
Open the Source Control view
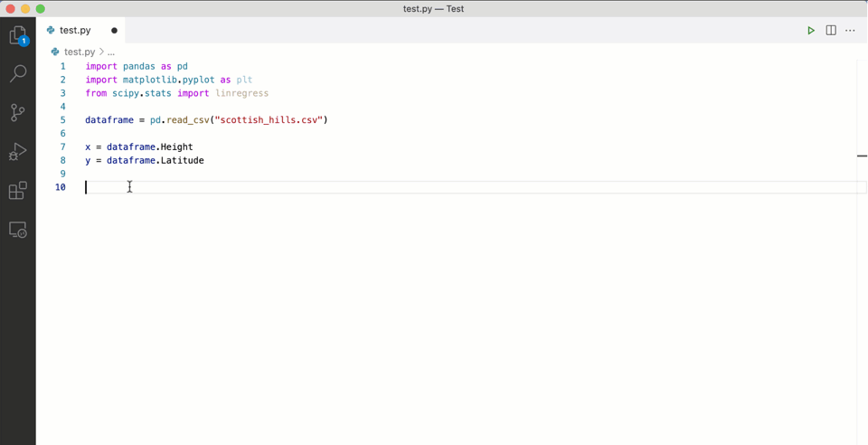tap(18, 113)
